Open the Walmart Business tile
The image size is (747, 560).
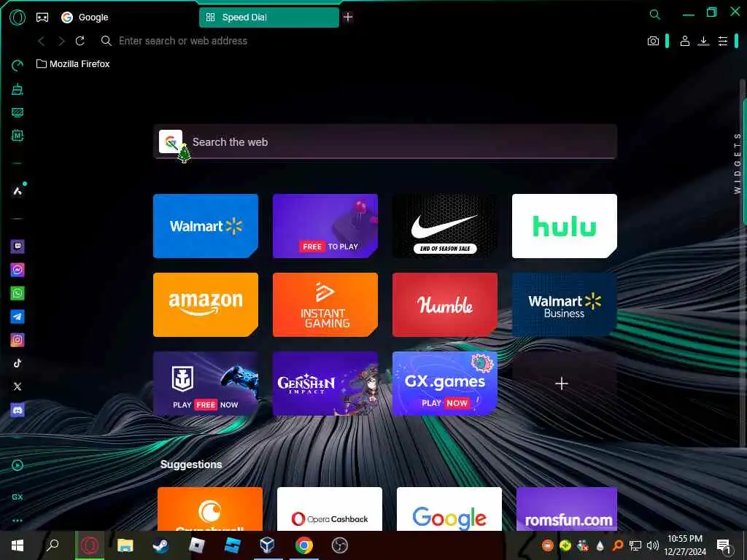(564, 305)
